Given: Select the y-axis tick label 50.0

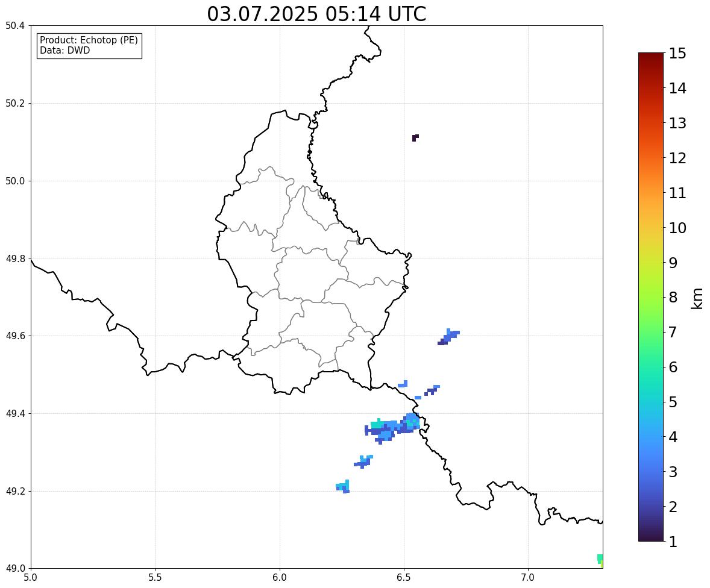Looking at the screenshot, I should (14, 181).
